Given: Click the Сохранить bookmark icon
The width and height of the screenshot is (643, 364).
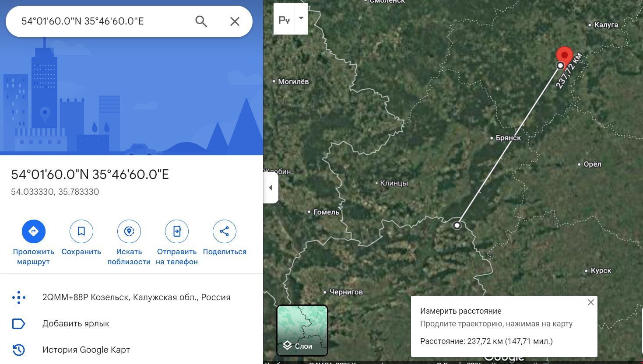Looking at the screenshot, I should [x=81, y=231].
